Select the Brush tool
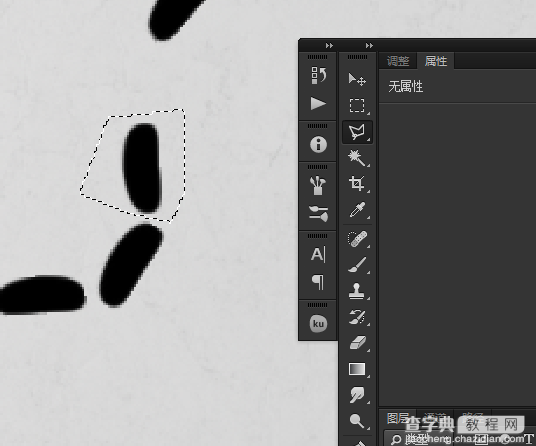Screen dimensions: 536x446 357,265
